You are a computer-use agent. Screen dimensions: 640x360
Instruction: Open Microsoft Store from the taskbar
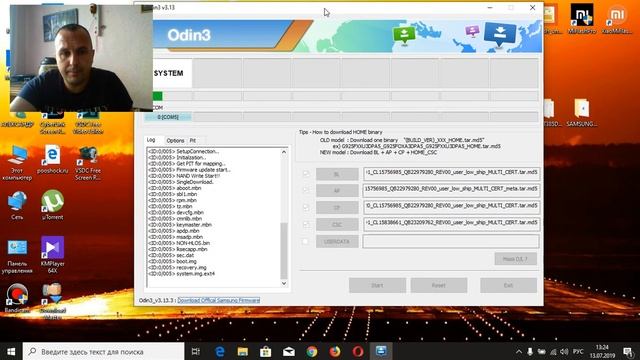(266, 351)
